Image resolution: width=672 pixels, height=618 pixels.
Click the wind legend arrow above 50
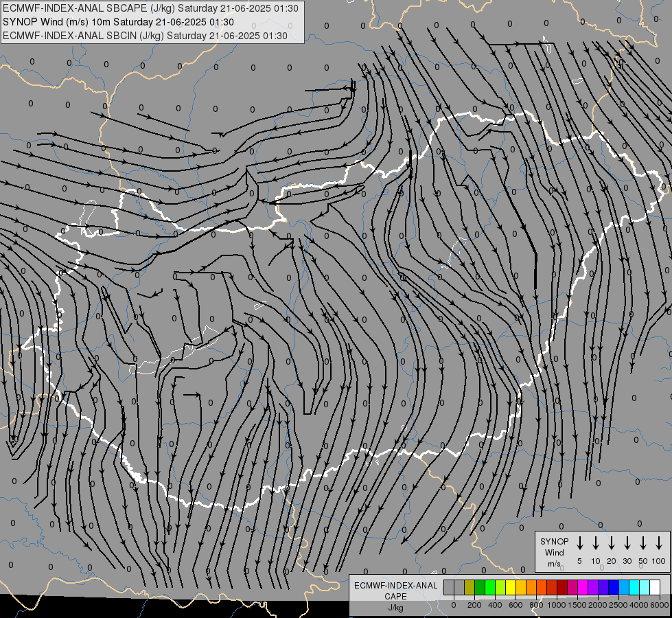point(643,543)
